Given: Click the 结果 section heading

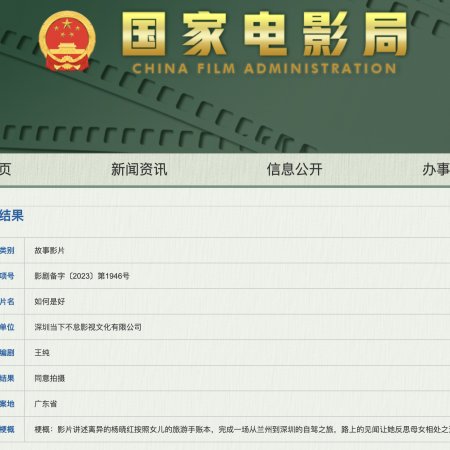Looking at the screenshot, I should tap(12, 215).
